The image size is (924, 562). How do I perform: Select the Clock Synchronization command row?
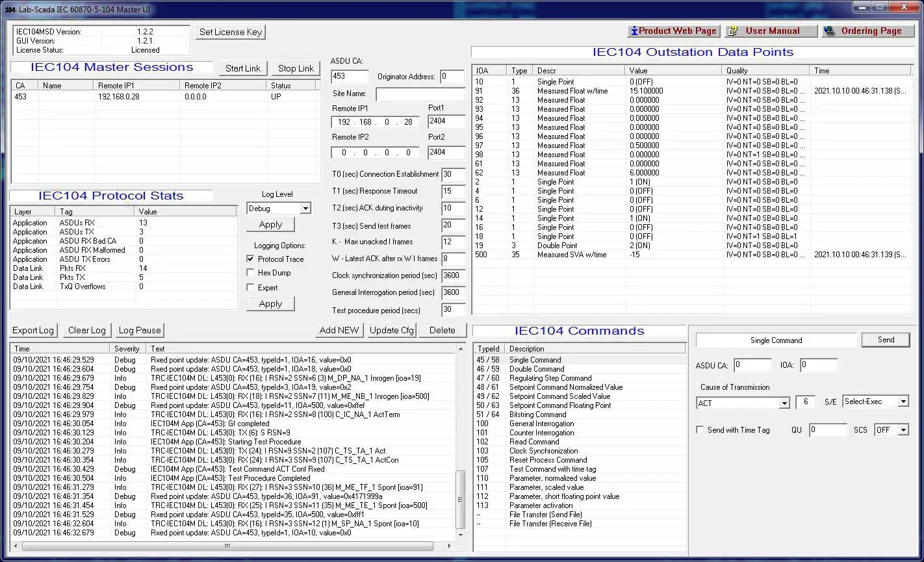point(543,451)
